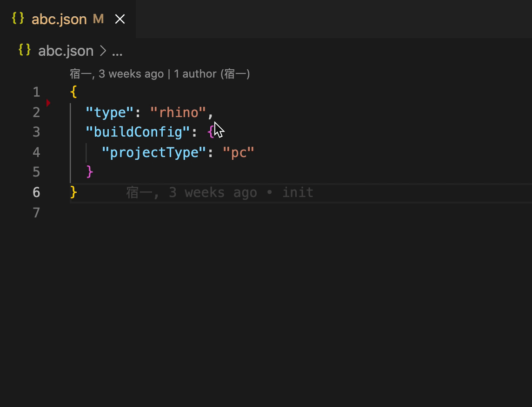Click the inline blame annotation ending in 'init'
This screenshot has height=407, width=532.
click(220, 192)
